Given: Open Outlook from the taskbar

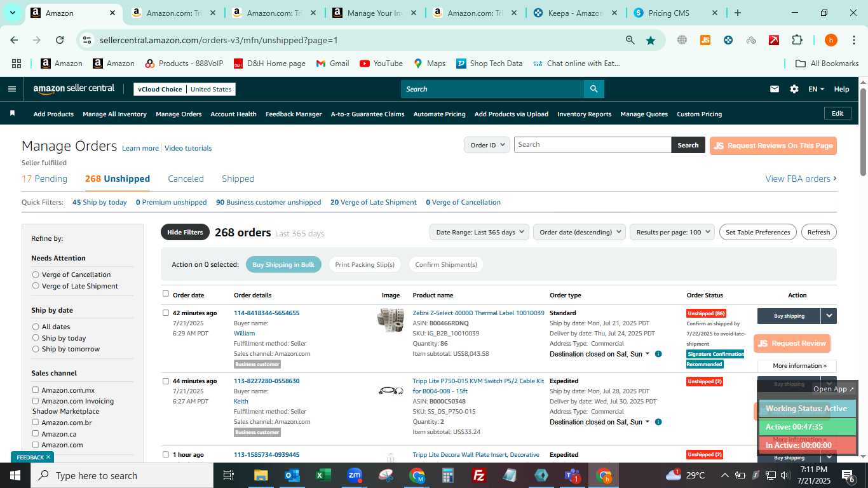Looking at the screenshot, I should (x=292, y=475).
